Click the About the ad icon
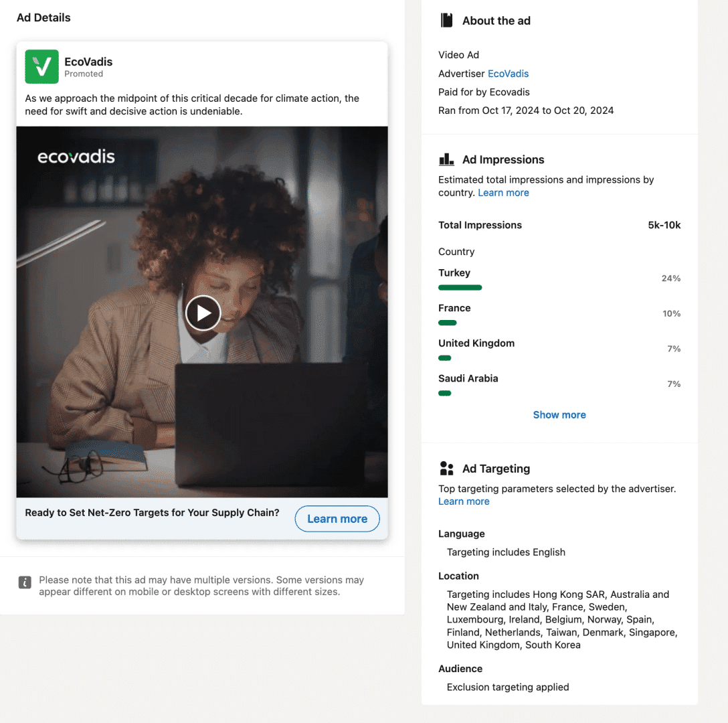The width and height of the screenshot is (728, 723). [447, 21]
